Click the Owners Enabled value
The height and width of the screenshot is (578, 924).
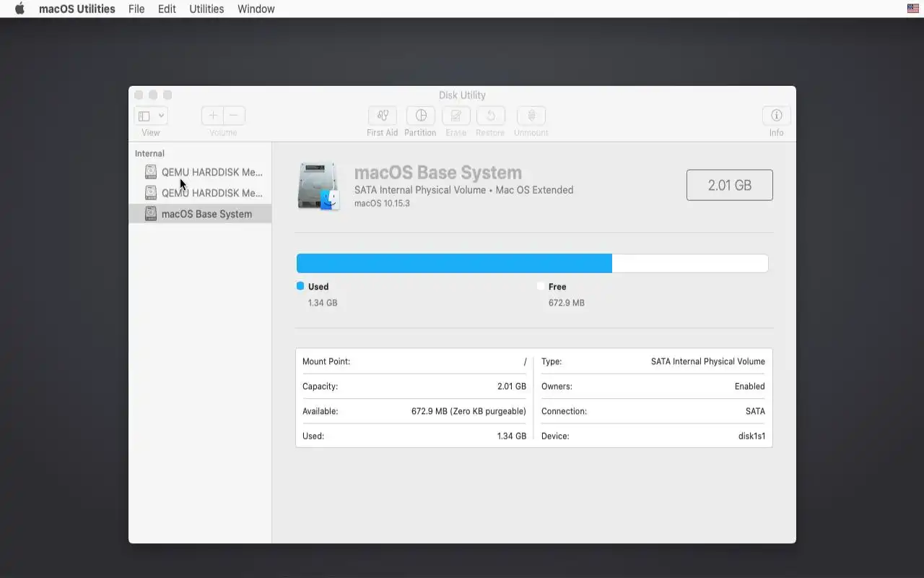[749, 387]
